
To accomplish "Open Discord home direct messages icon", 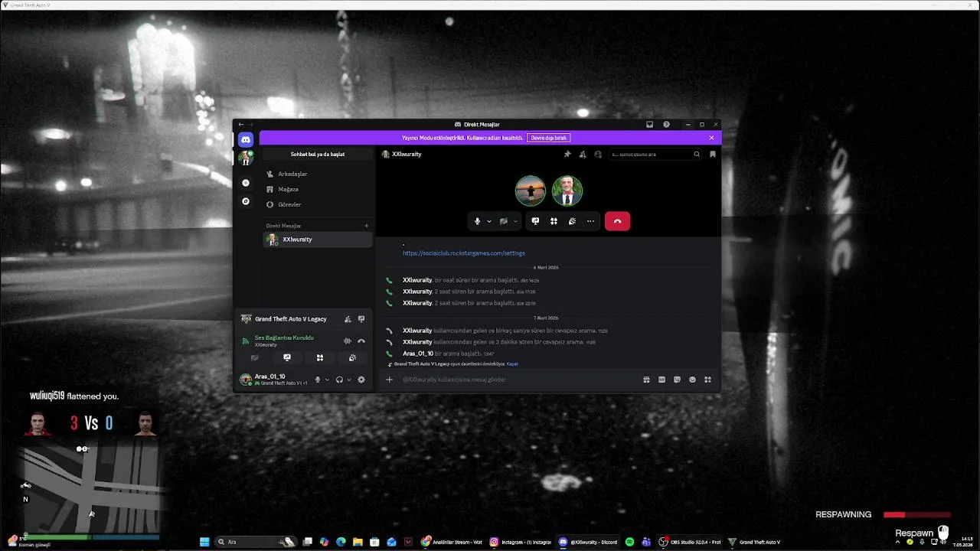I will click(245, 139).
